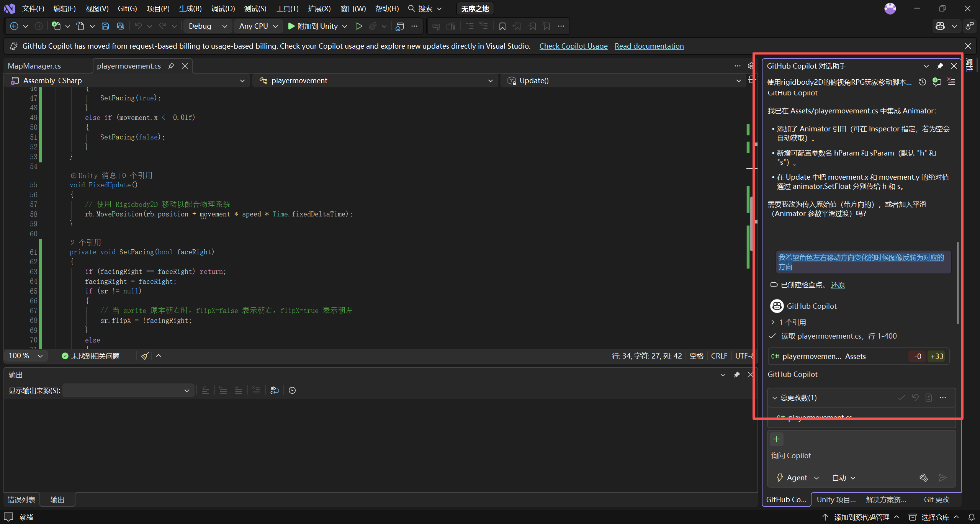Save the current file with Save icon
This screenshot has width=980, height=524.
105,26
